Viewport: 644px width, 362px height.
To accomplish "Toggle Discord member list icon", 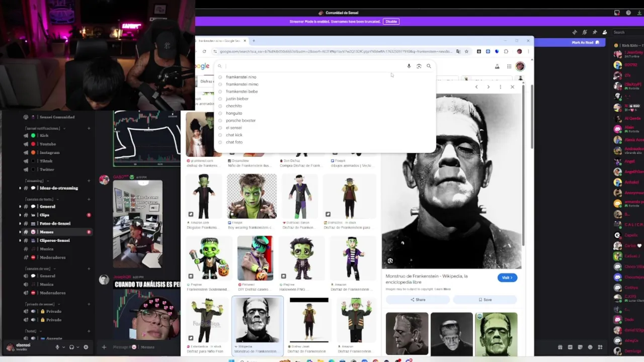I will point(605,32).
